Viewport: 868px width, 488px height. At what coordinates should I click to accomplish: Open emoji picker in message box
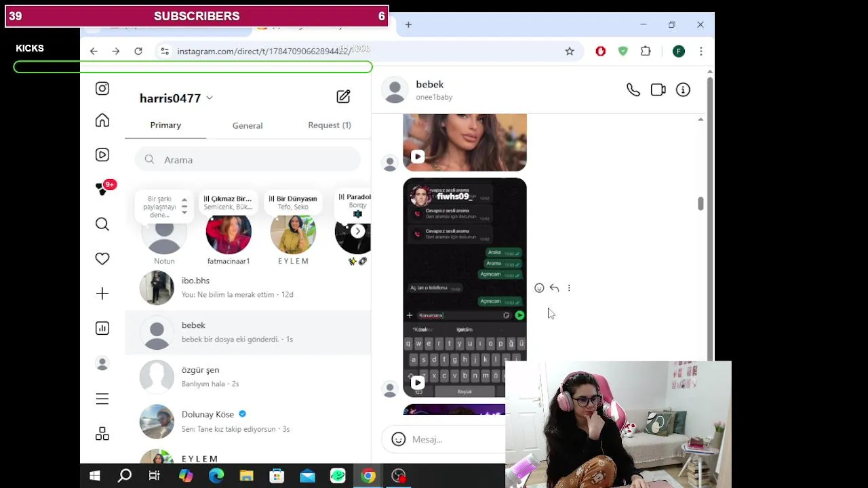click(399, 439)
